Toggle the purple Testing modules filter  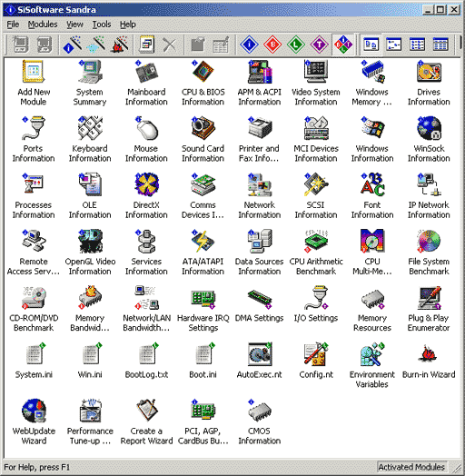[319, 45]
